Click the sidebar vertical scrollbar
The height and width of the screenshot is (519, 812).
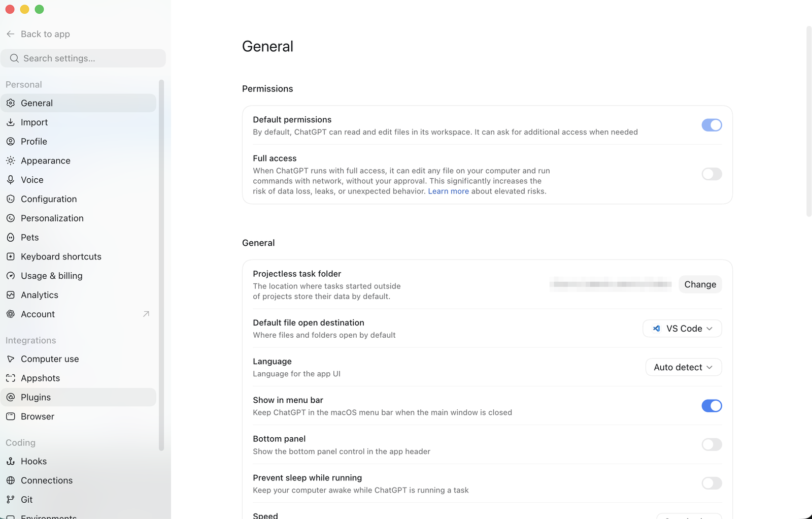click(161, 265)
